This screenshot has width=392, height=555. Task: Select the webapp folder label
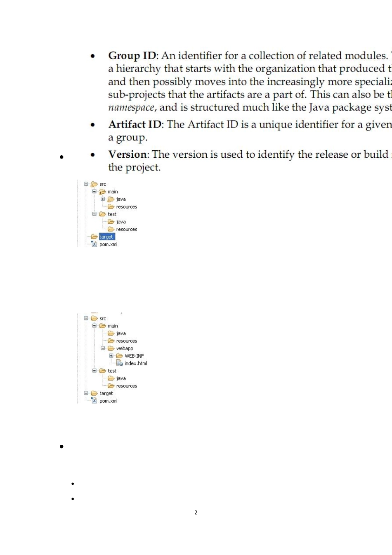125,349
